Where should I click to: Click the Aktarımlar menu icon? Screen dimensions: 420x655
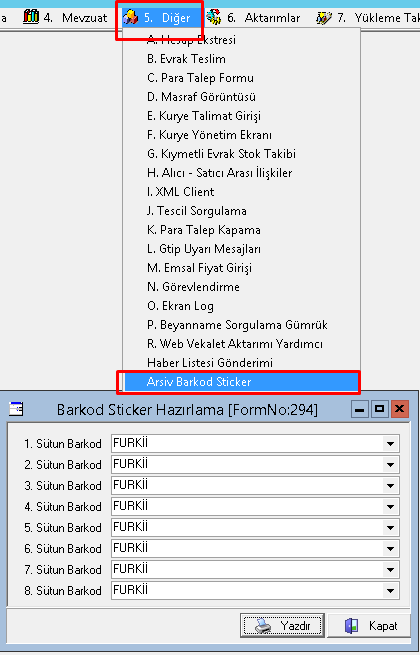tap(214, 18)
